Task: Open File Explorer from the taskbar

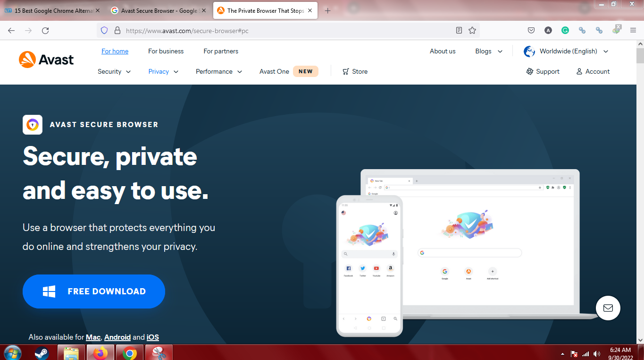Action: 71,353
